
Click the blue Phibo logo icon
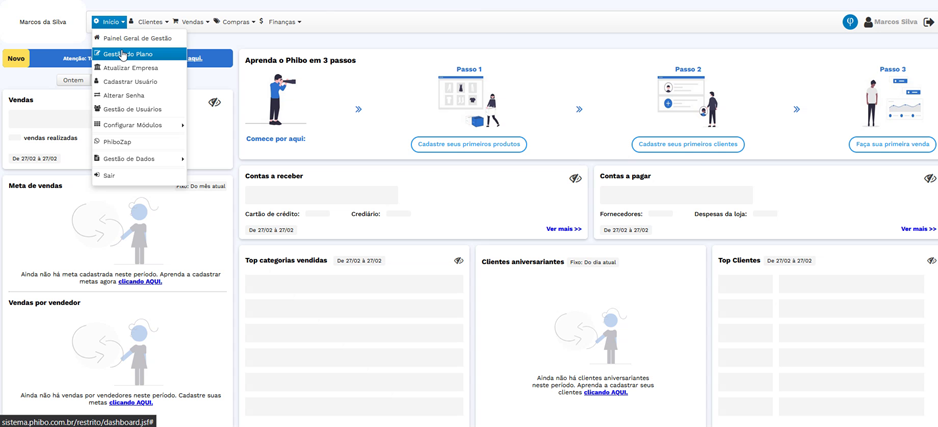click(x=850, y=22)
